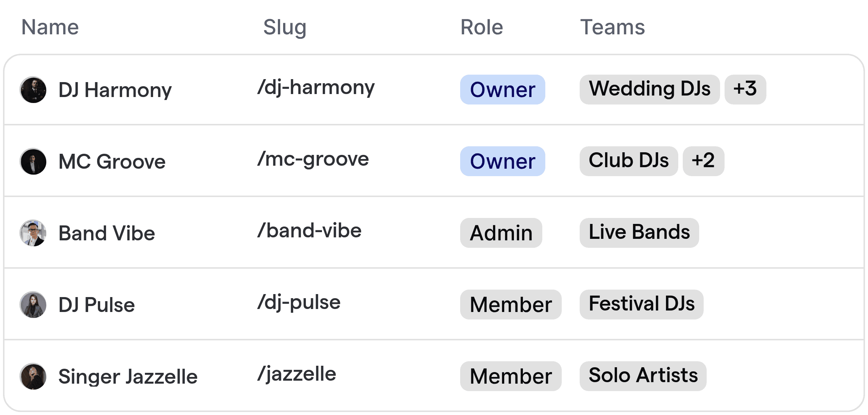Click DJ Pulse's profile avatar
The width and height of the screenshot is (868, 415).
pos(33,305)
